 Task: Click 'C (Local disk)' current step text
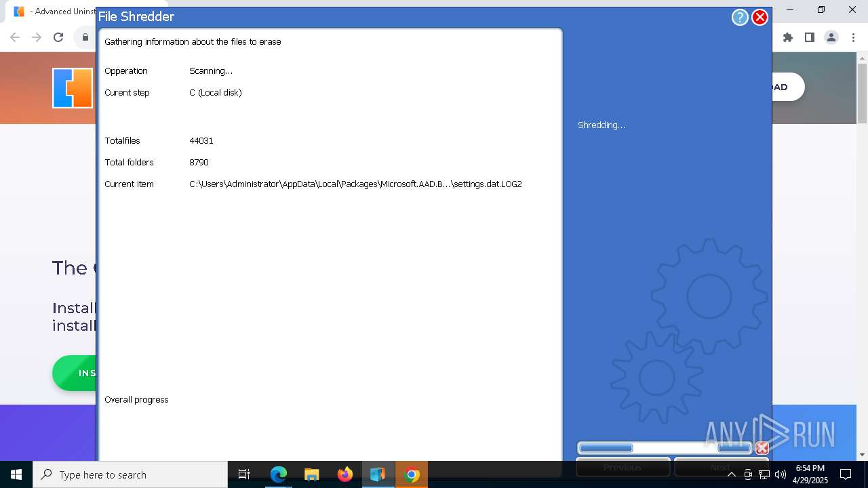pos(216,92)
